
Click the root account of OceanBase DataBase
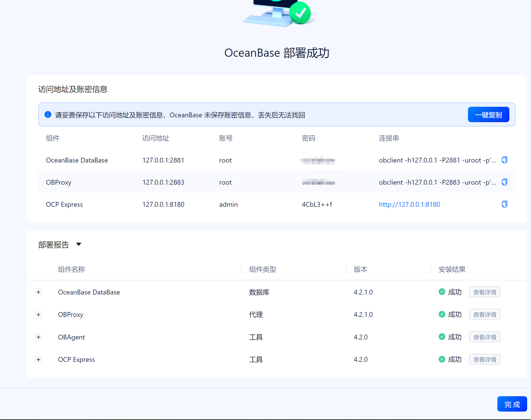pos(225,160)
